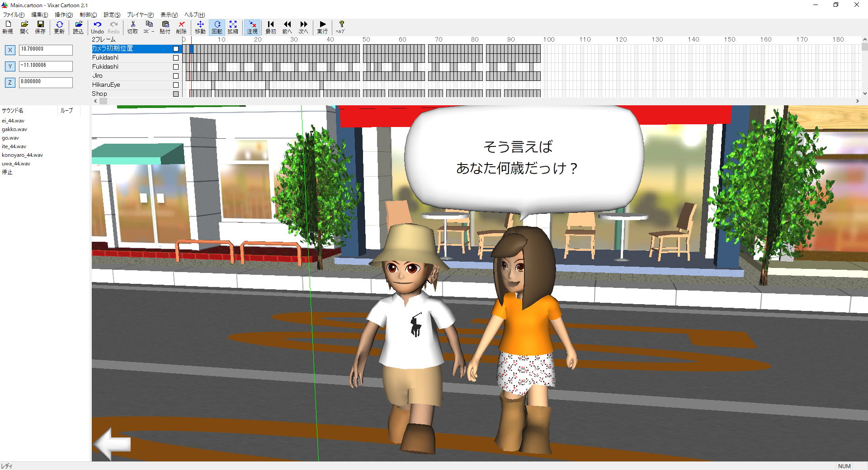Click the 更新 (refresh) toolbar icon
This screenshot has height=470, width=868.
(59, 27)
